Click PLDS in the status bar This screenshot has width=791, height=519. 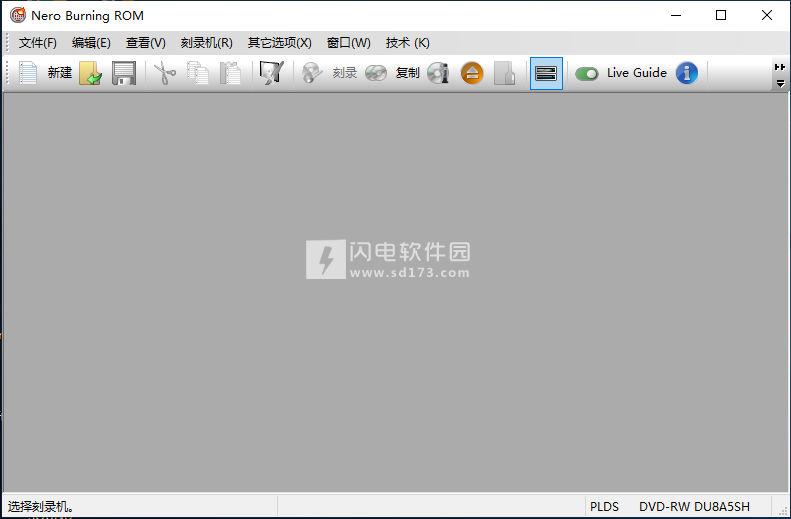pos(604,506)
